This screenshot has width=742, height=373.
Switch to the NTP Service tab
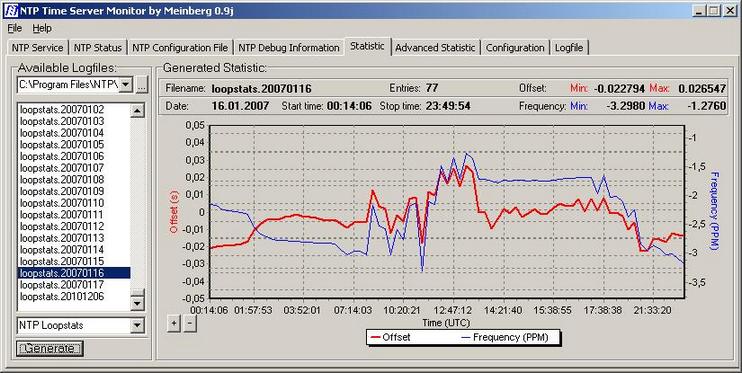(37, 48)
